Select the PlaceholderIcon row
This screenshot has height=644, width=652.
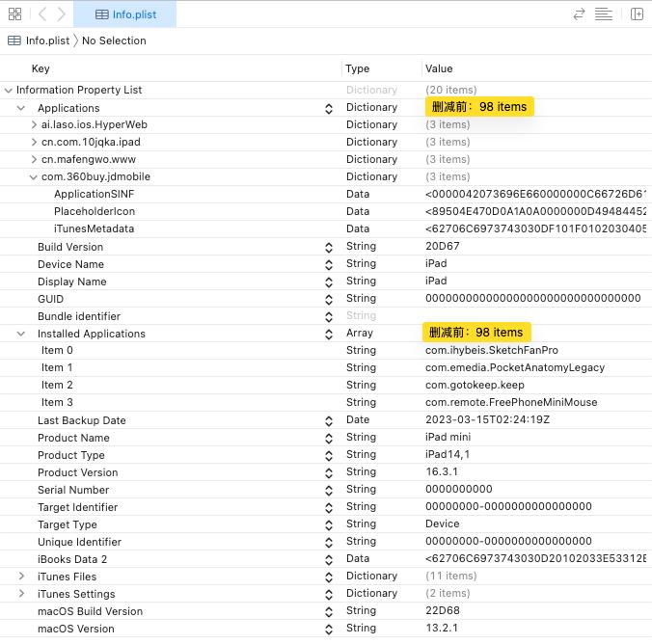click(x=326, y=212)
